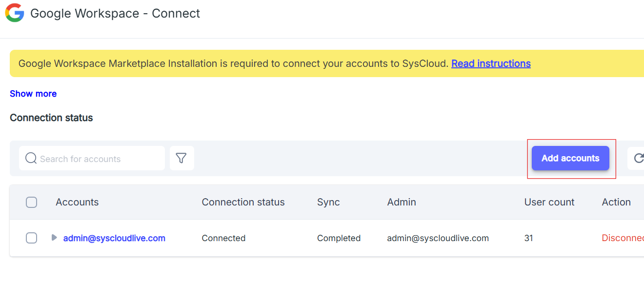644x306 pixels.
Task: Select the user count value 31
Action: pos(529,238)
